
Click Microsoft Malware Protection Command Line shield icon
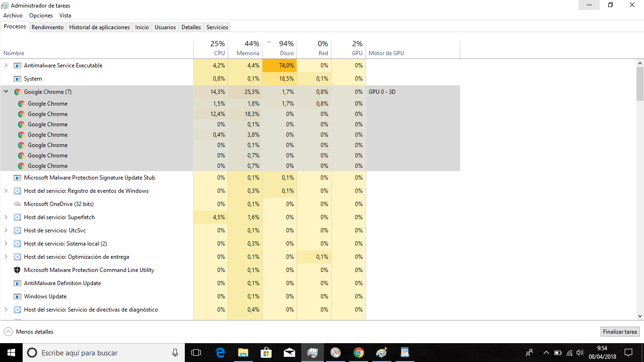[17, 270]
